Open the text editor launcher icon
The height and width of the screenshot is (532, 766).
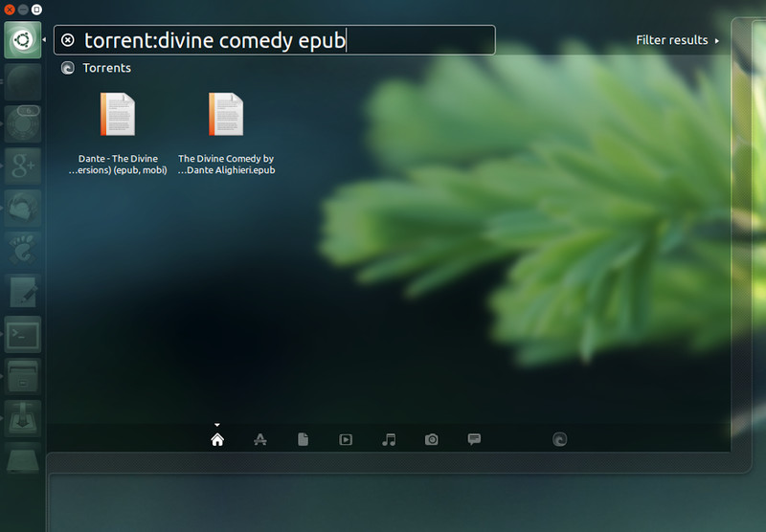click(22, 293)
